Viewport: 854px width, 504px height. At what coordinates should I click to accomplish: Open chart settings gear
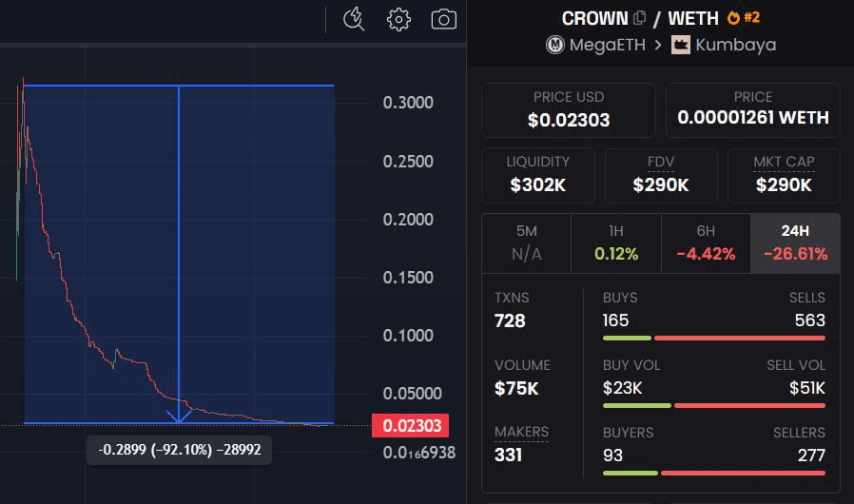(398, 19)
